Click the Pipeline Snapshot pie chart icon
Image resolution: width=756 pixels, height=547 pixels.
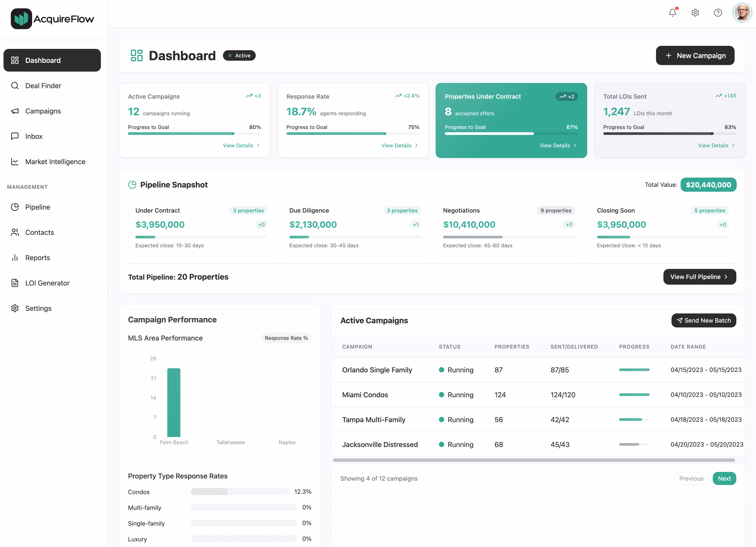coord(132,185)
